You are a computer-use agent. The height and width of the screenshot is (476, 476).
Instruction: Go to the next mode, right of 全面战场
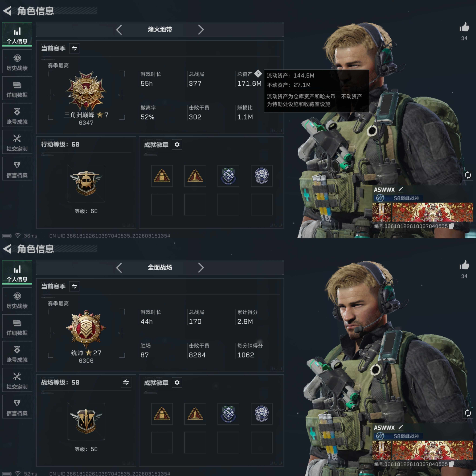pos(201,268)
